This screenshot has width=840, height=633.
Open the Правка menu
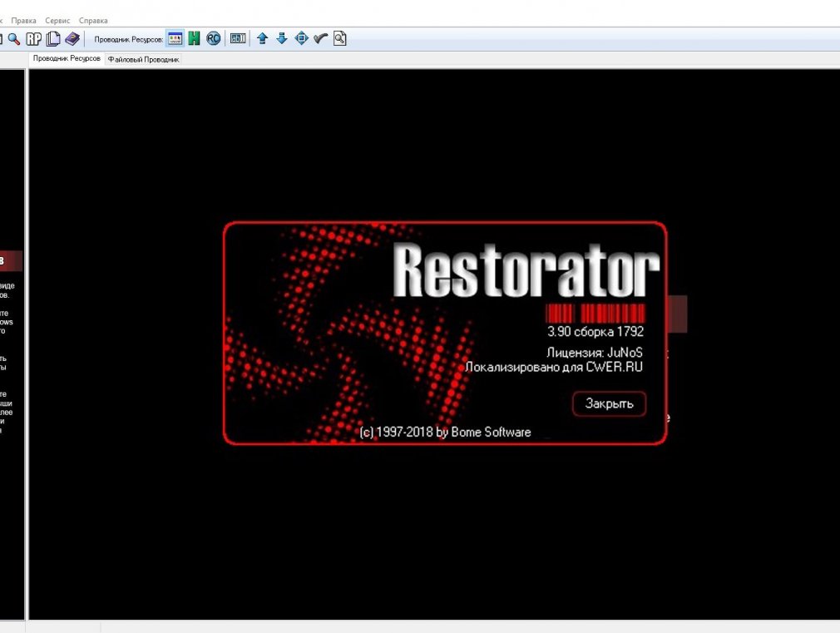coord(23,20)
